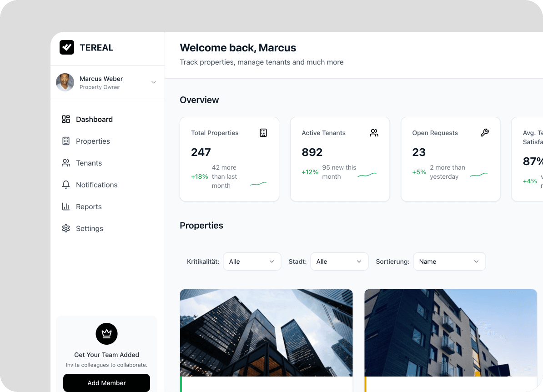Click the Tenants people icon in sidebar
Screen dimensions: 543x392
66,163
